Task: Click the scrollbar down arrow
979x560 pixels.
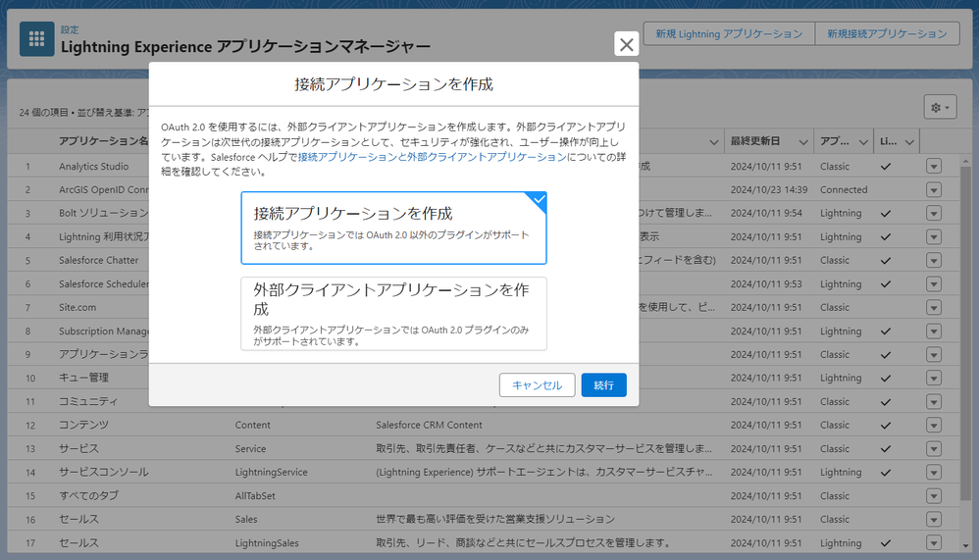Action: coord(965,546)
